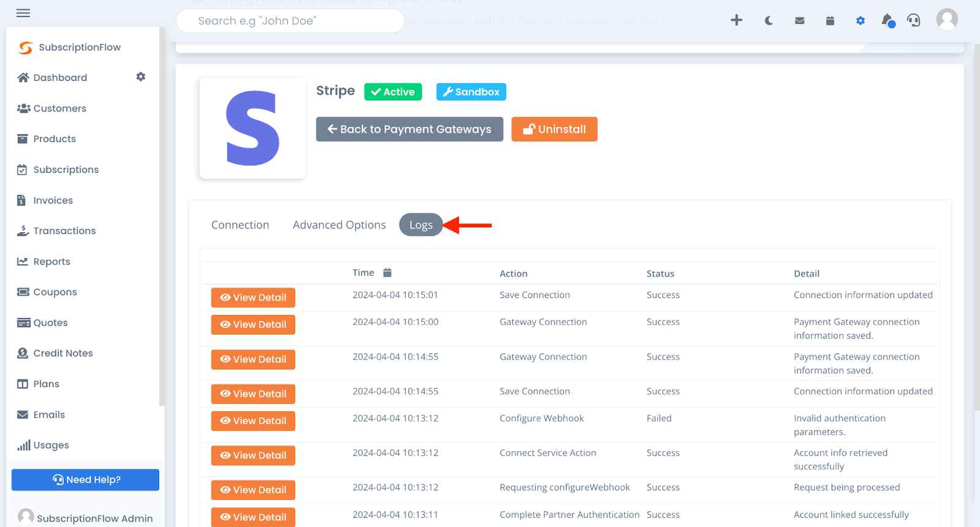Image resolution: width=980 pixels, height=527 pixels.
Task: View Detail for Complete Partner Authentication log
Action: [x=253, y=517]
